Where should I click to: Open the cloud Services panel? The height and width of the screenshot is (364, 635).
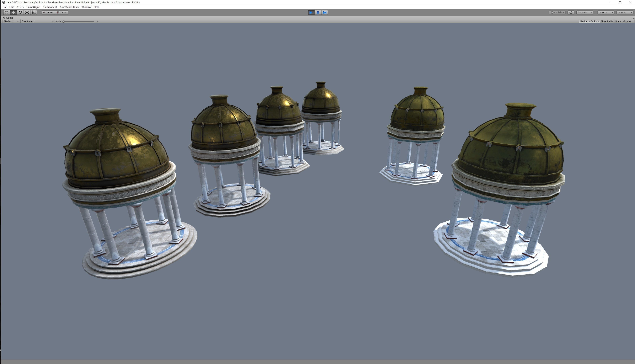[x=571, y=12]
